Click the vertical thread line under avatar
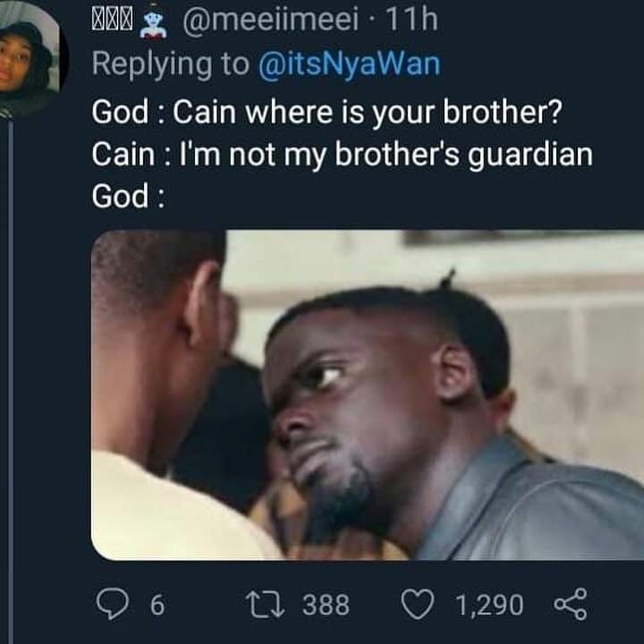Viewport: 644px width, 644px height. 11,382
